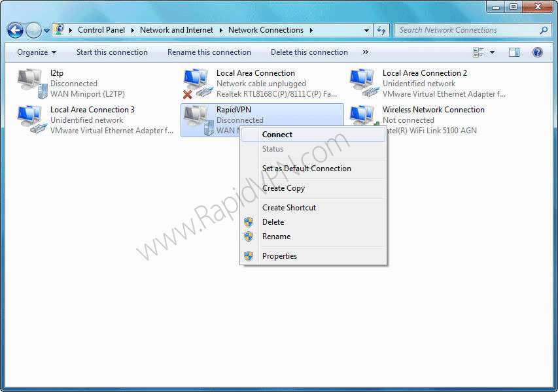Click Start this connection
Screen dimensions: 558x392
(112, 52)
